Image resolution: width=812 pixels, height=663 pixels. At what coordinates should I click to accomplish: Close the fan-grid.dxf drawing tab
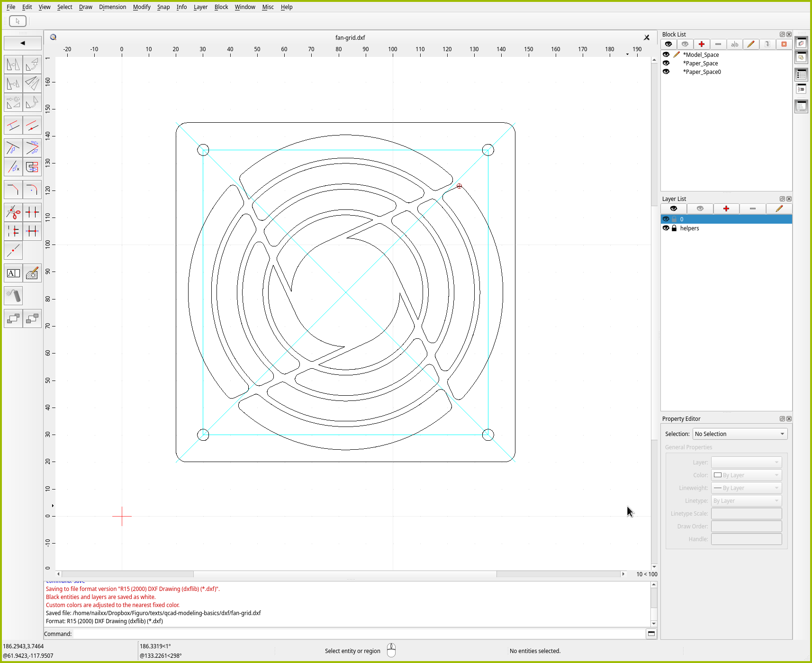click(x=646, y=37)
